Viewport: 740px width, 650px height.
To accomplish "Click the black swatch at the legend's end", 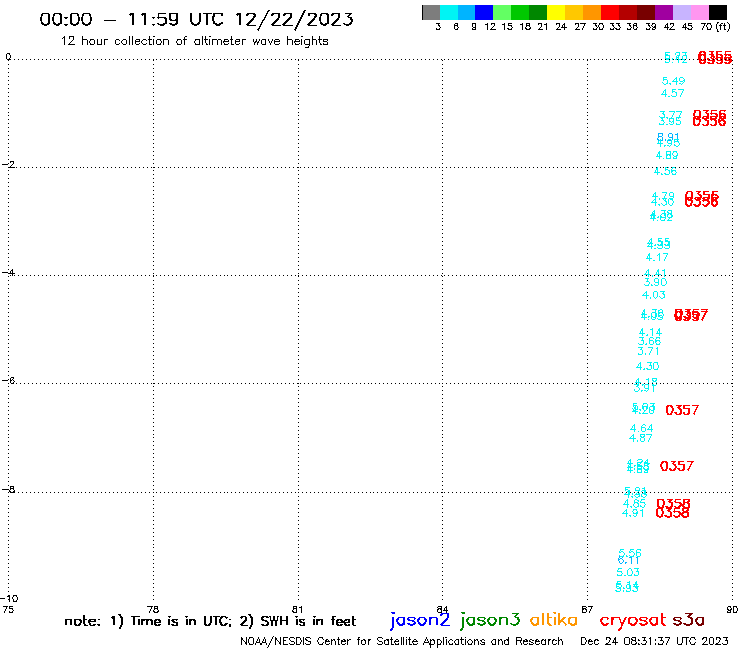I will pyautogui.click(x=718, y=12).
